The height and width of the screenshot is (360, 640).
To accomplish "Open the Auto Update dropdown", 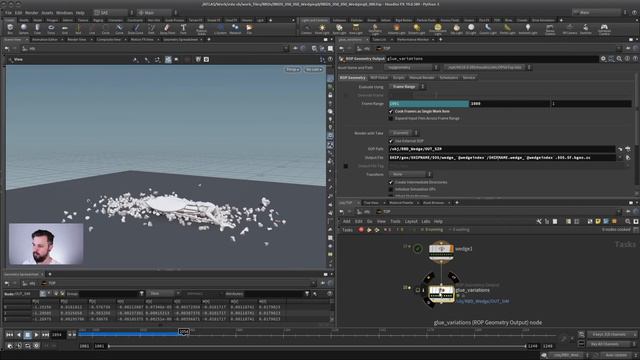I will click(x=618, y=355).
